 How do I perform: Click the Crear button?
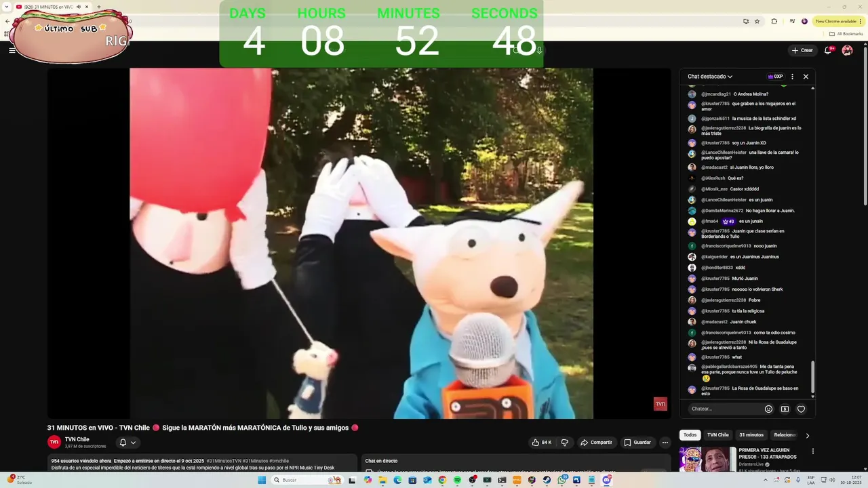(802, 50)
